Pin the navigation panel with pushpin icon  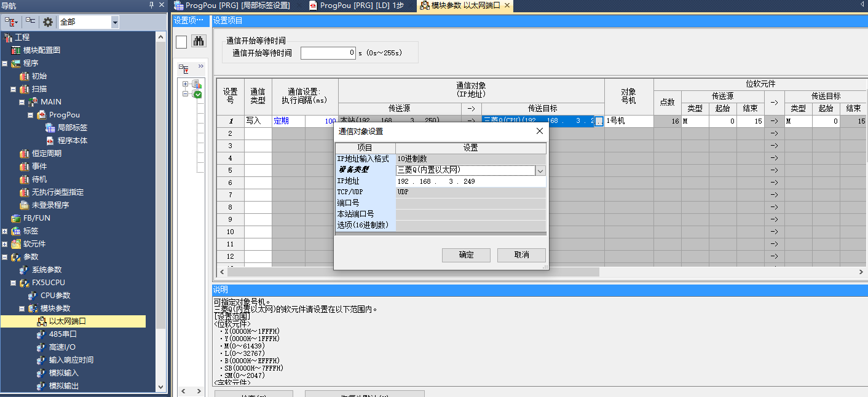(152, 6)
